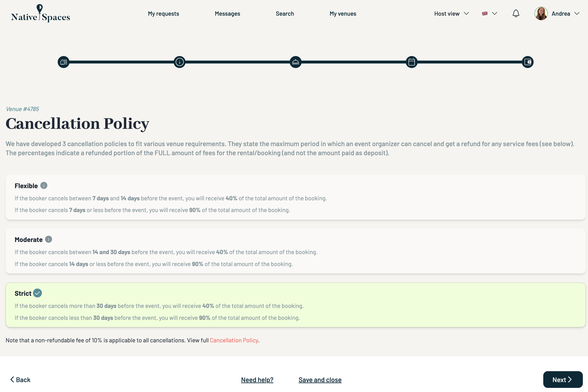
Task: Click info icon next to Moderate
Action: click(48, 239)
